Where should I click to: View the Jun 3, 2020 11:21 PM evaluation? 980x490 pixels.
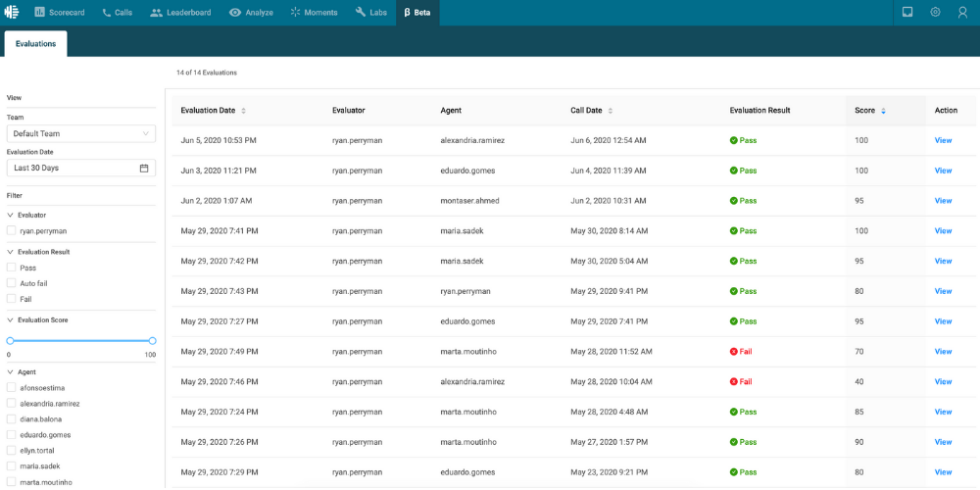943,171
